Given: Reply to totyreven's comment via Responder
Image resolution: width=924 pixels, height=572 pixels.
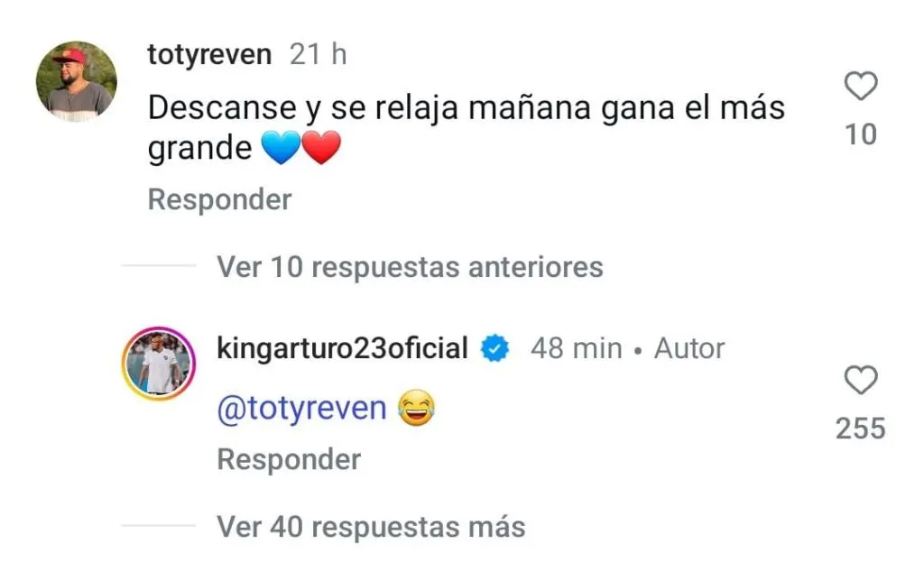Looking at the screenshot, I should tap(219, 199).
